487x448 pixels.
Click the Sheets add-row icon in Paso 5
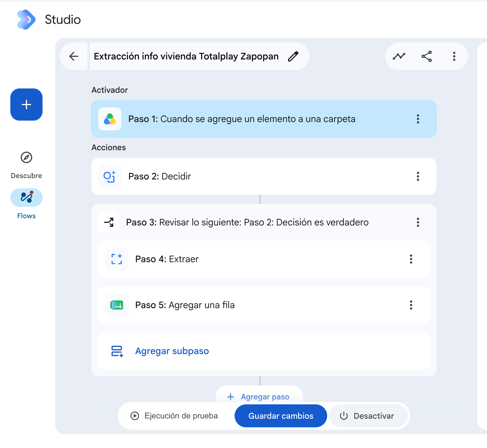(x=117, y=305)
